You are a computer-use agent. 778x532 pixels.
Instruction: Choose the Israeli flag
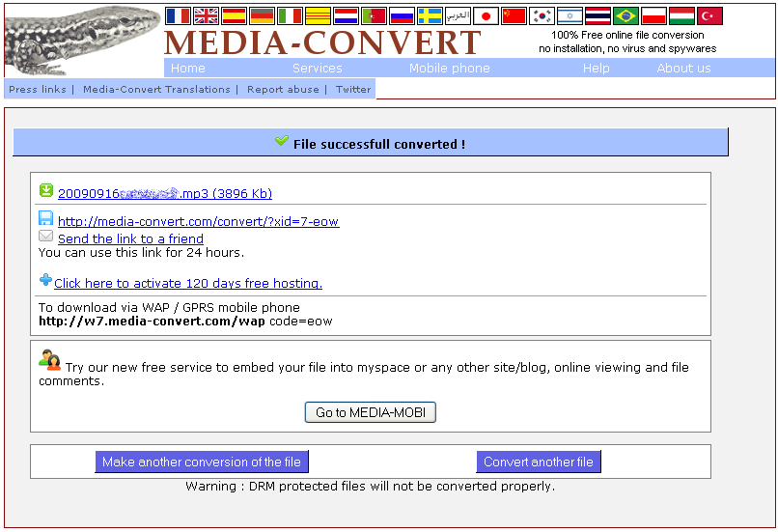click(570, 15)
